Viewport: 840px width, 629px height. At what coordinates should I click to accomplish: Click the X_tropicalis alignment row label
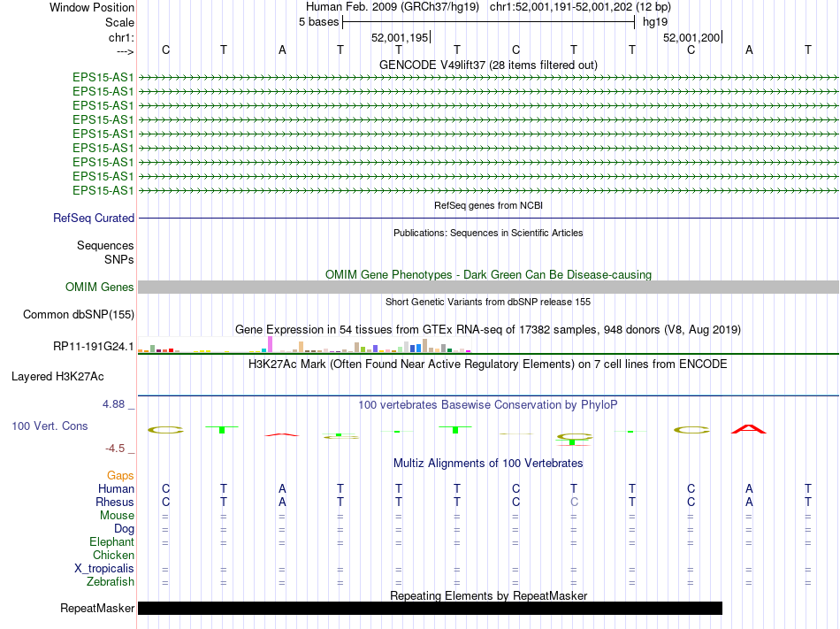coord(104,569)
